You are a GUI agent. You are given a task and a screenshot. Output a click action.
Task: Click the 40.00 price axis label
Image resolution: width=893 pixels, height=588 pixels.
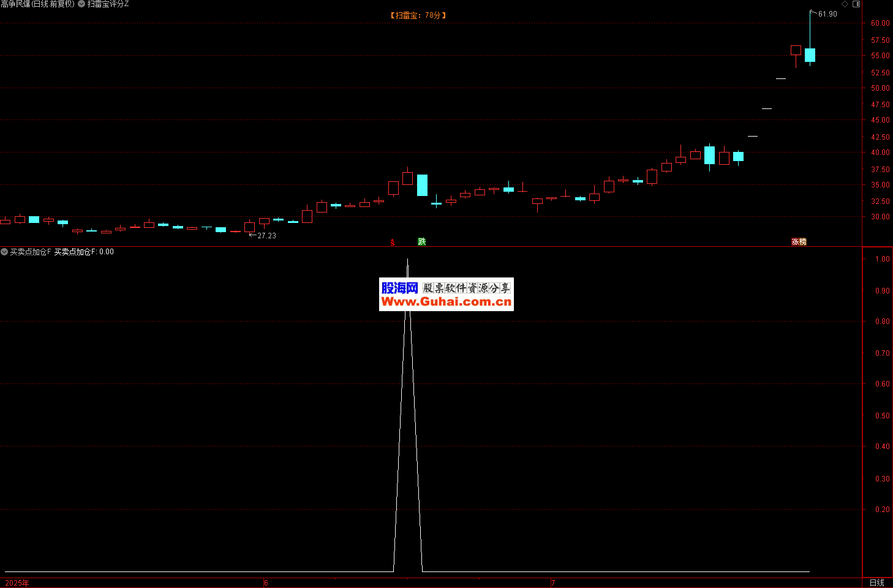pyautogui.click(x=880, y=153)
